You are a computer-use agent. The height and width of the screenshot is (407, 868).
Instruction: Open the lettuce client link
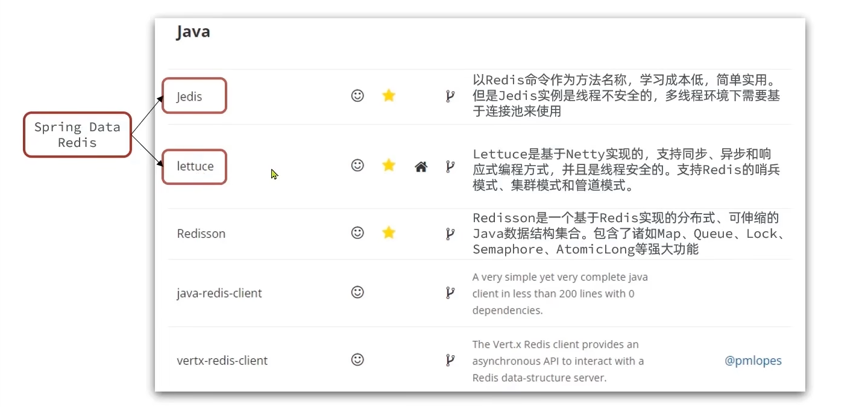pyautogui.click(x=195, y=166)
